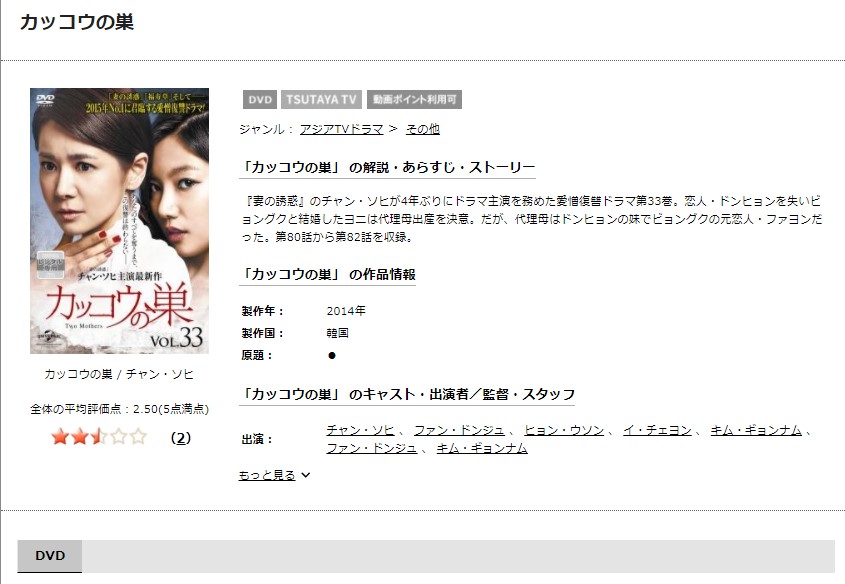Screen dimensions: 845x584
Task: Open first キム・ギョンナム cast link
Action: pos(756,430)
